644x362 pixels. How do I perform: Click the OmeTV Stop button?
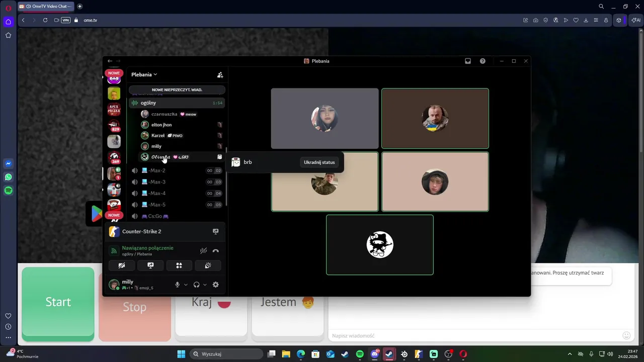(x=135, y=307)
